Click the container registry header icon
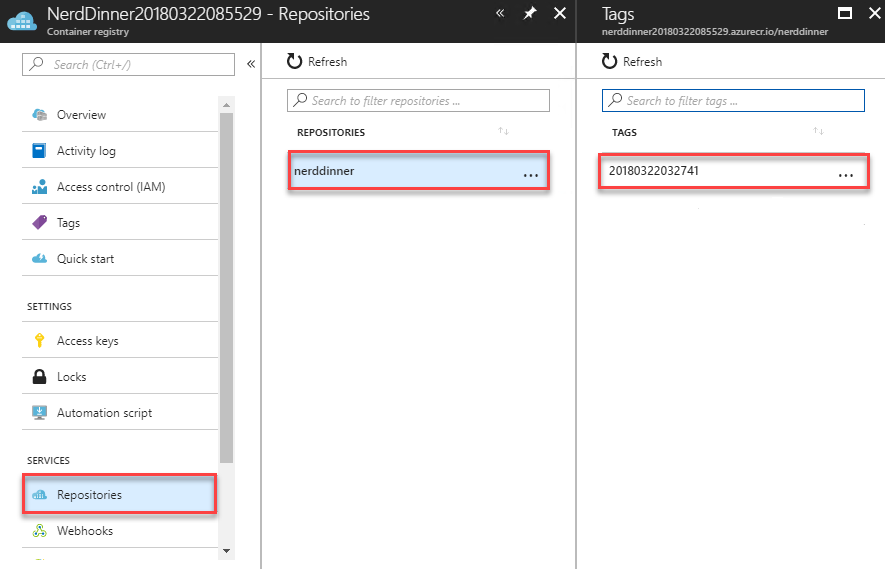 pyautogui.click(x=22, y=21)
